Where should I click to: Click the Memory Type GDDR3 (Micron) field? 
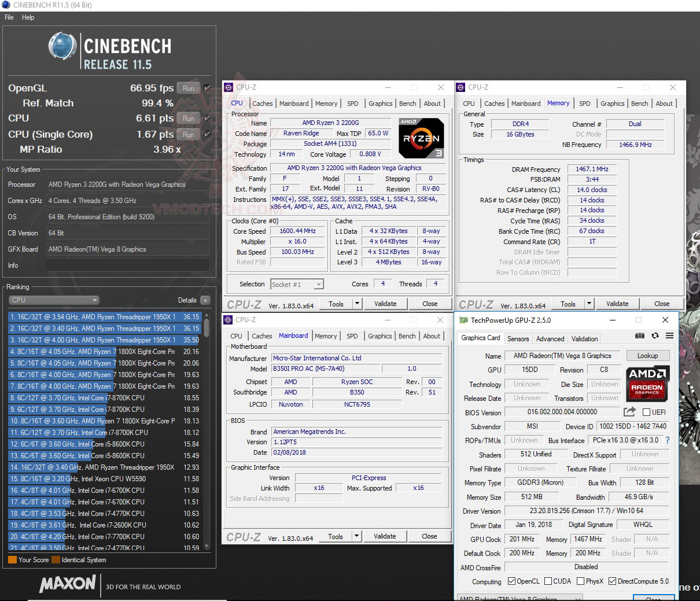click(540, 482)
